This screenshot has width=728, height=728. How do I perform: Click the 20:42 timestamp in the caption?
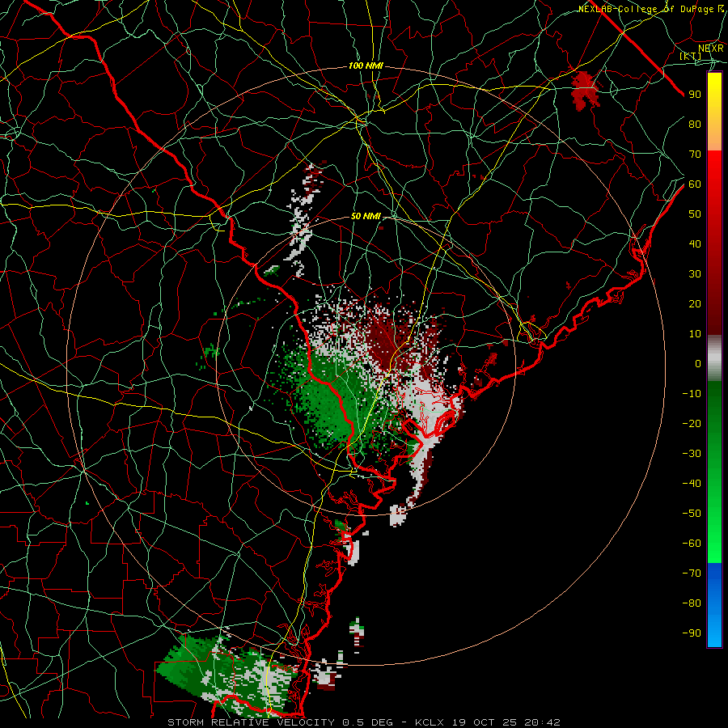tap(542, 722)
